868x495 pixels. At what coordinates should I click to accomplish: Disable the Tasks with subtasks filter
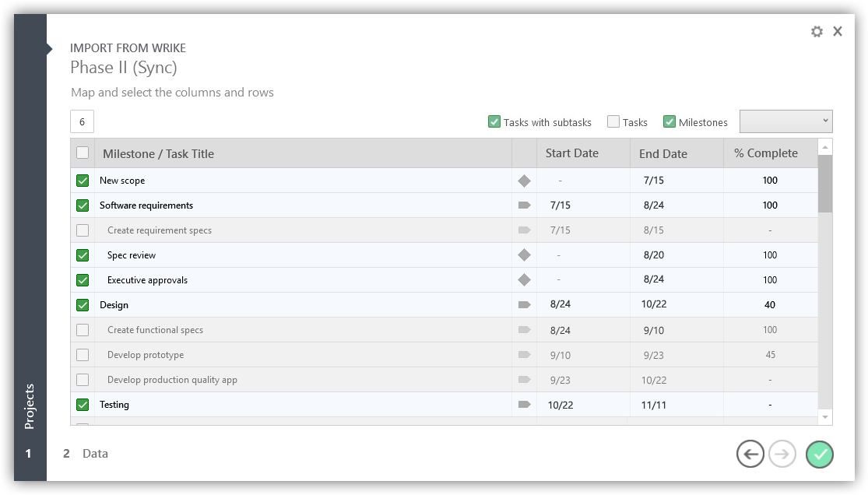coord(494,121)
